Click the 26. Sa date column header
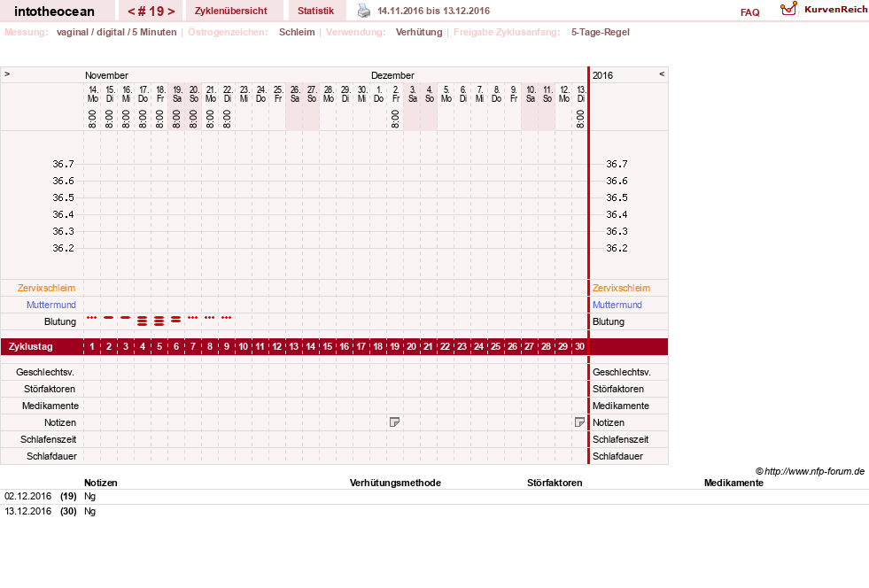 tap(295, 94)
